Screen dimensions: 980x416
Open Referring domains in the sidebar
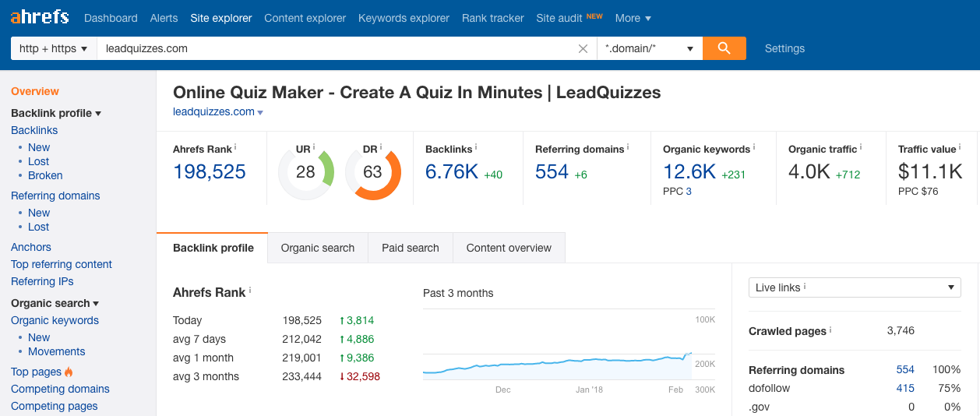[55, 196]
